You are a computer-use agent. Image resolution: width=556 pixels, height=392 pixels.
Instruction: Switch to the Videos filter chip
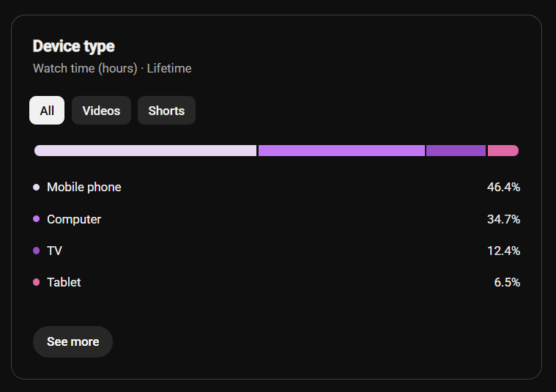101,111
